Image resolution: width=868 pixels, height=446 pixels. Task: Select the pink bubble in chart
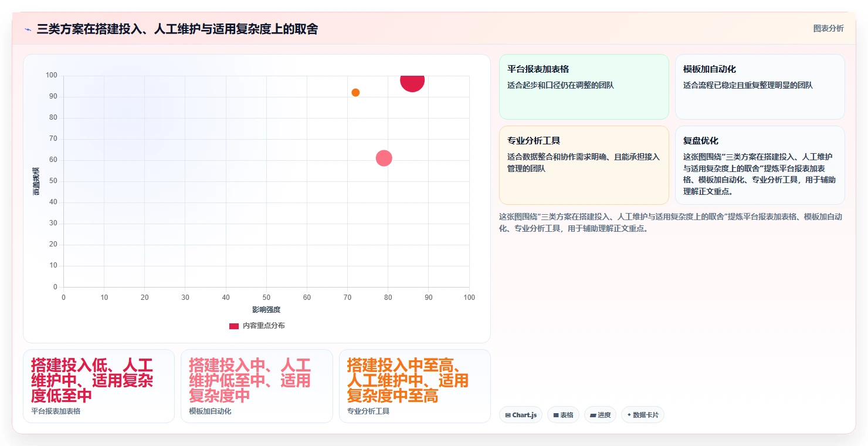[384, 158]
